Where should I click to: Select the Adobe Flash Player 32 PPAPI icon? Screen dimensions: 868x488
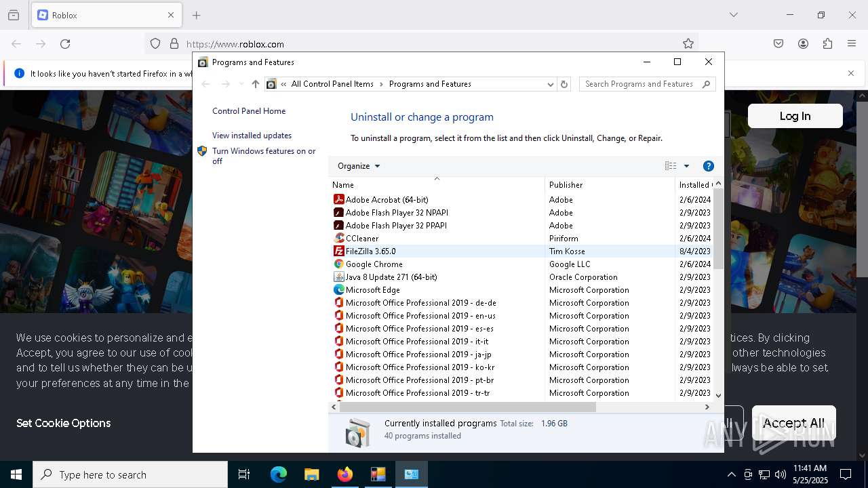(x=339, y=225)
